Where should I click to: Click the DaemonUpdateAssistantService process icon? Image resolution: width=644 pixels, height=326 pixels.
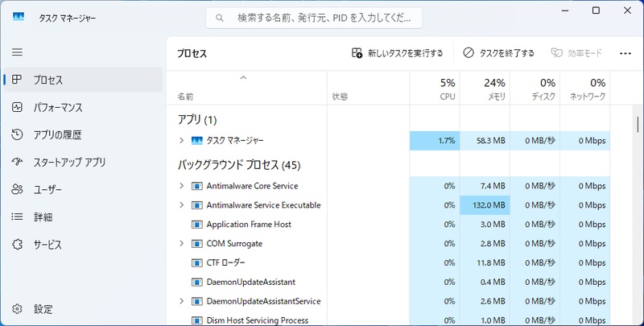[x=197, y=301]
